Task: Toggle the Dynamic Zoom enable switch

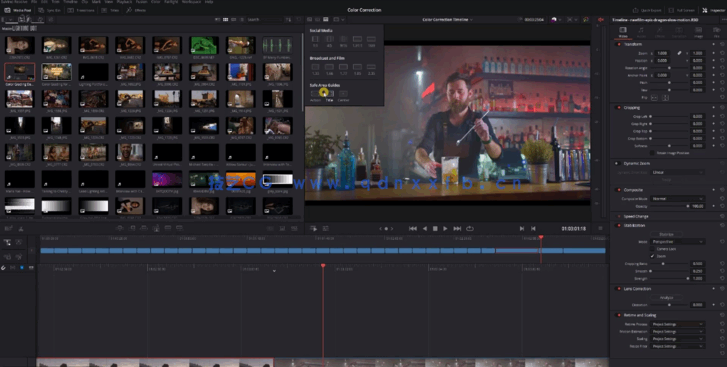Action: coord(617,164)
